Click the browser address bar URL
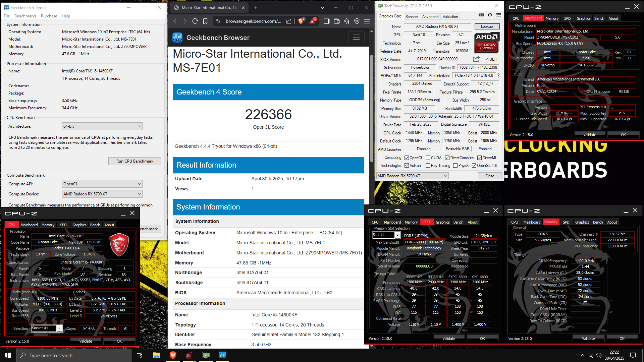Screen dimensions: 644x362 253,21
